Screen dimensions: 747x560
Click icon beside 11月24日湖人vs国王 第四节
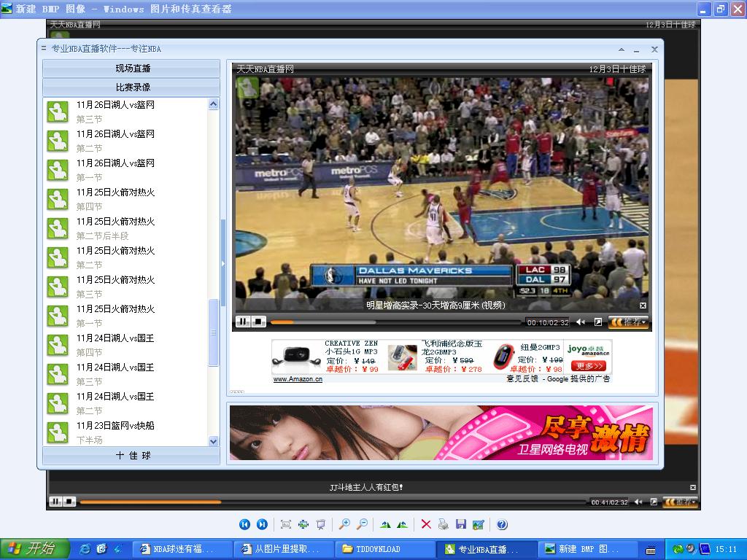58,345
